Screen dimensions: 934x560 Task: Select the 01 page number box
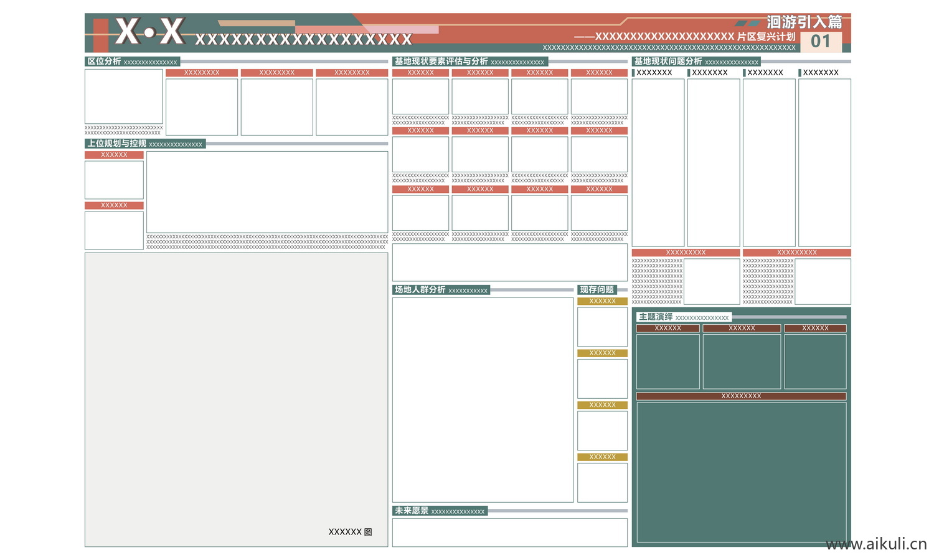click(821, 42)
